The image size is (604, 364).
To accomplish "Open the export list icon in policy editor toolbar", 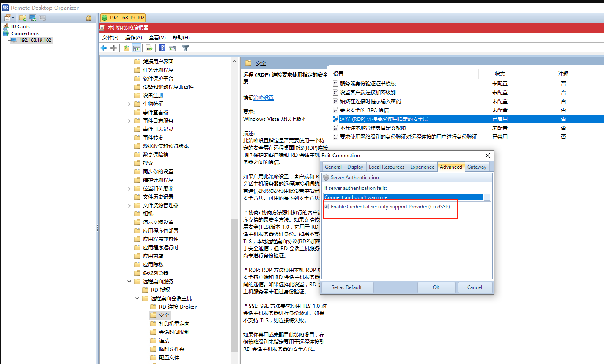I will (x=149, y=48).
